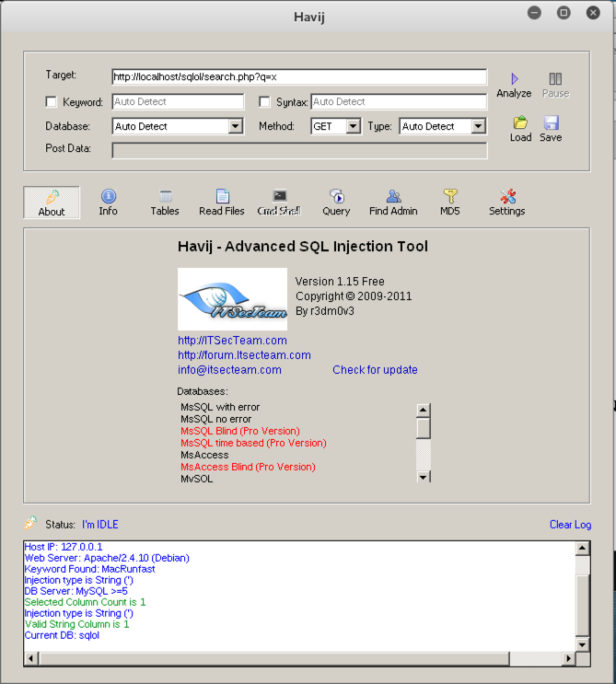The image size is (616, 684).
Task: Open the About tab
Action: pos(52,203)
